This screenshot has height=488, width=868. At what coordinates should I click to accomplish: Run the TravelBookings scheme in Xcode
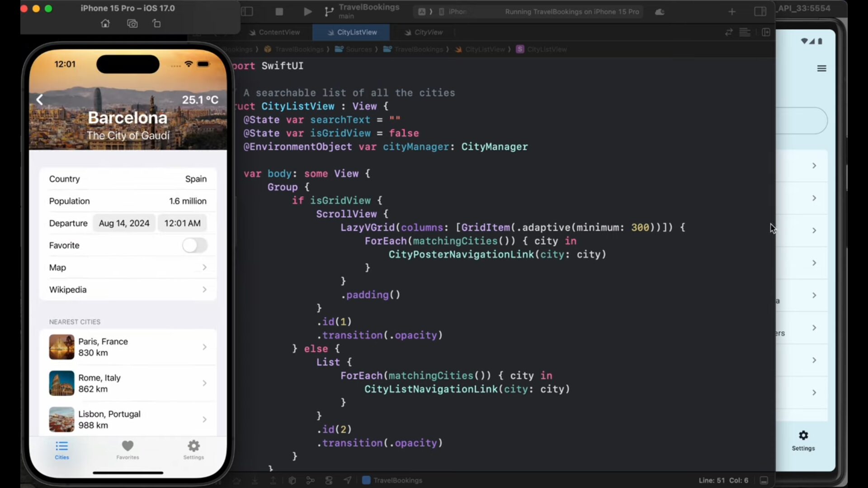307,12
